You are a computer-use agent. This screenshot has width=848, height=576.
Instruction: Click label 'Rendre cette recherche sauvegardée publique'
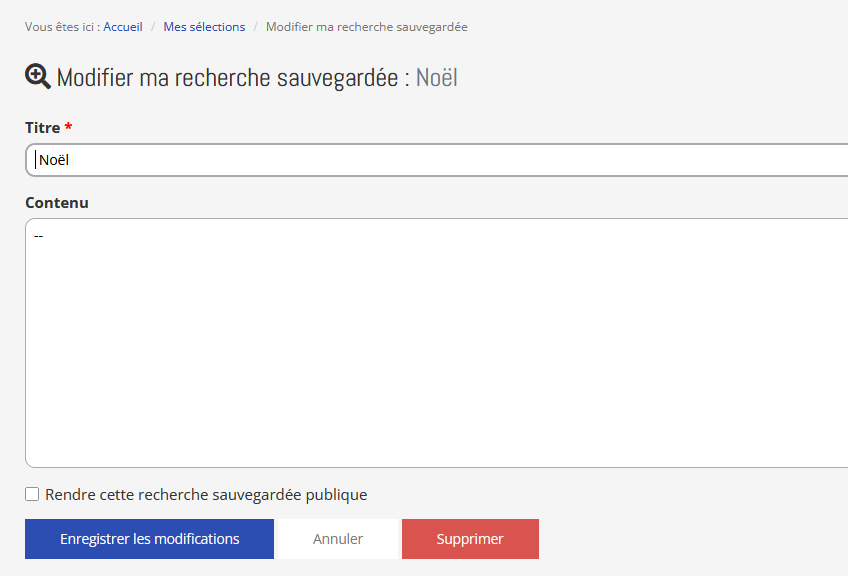pyautogui.click(x=206, y=494)
